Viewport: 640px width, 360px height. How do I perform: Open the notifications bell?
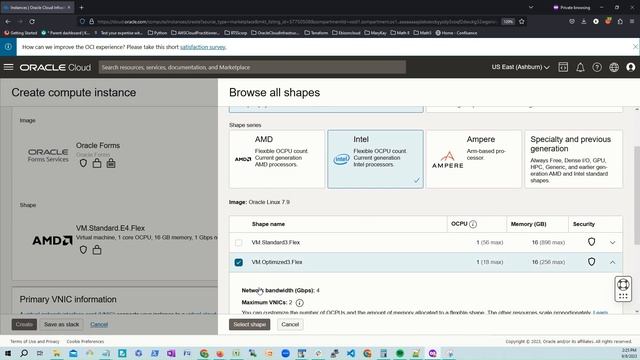(580, 67)
